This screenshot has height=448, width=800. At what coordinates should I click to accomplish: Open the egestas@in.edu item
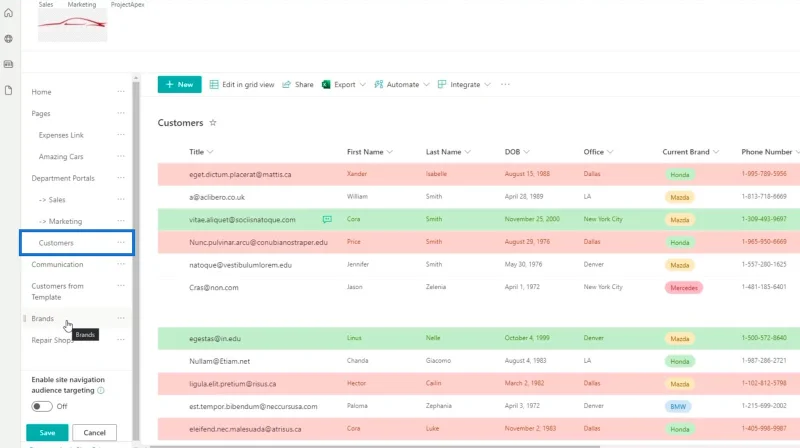click(x=215, y=338)
